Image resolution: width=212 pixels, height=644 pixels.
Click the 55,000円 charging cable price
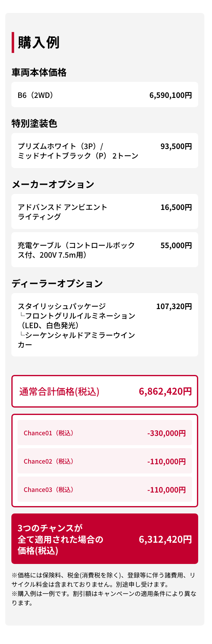pyautogui.click(x=176, y=245)
